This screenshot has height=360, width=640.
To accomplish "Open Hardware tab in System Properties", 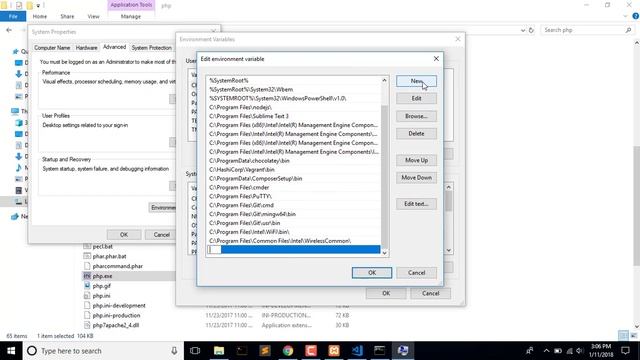I will click(87, 48).
